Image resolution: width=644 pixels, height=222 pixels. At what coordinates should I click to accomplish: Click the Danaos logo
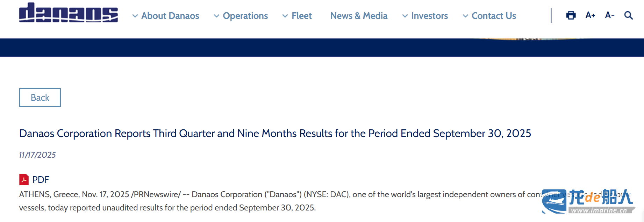point(69,13)
